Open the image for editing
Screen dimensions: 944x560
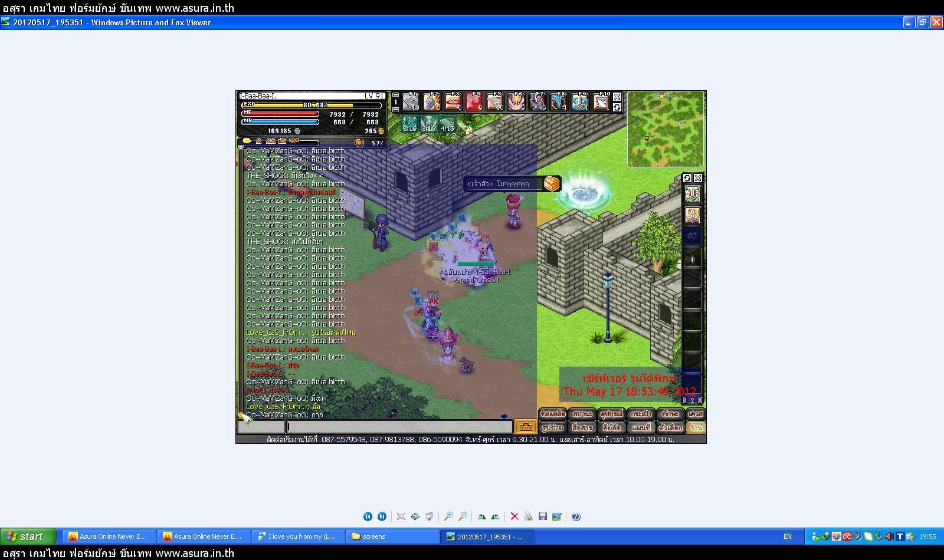pyautogui.click(x=557, y=516)
